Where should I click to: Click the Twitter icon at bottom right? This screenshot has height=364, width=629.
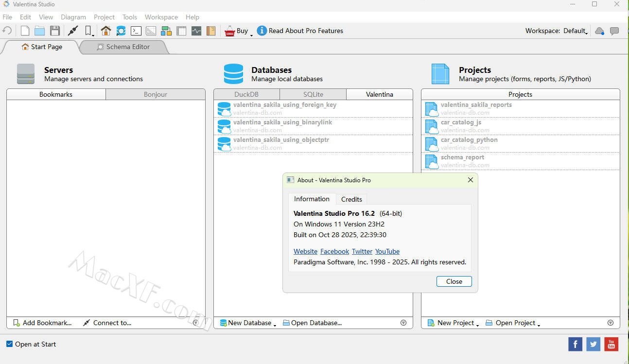coord(593,344)
